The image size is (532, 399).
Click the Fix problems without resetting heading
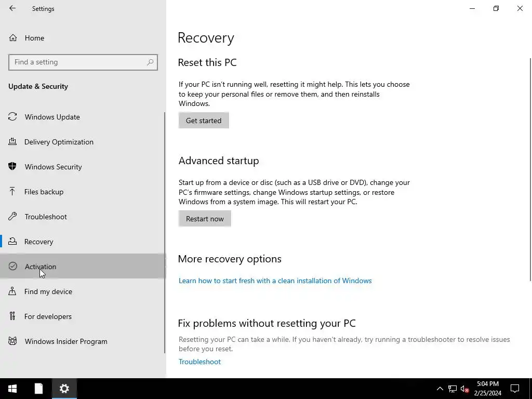tap(267, 323)
